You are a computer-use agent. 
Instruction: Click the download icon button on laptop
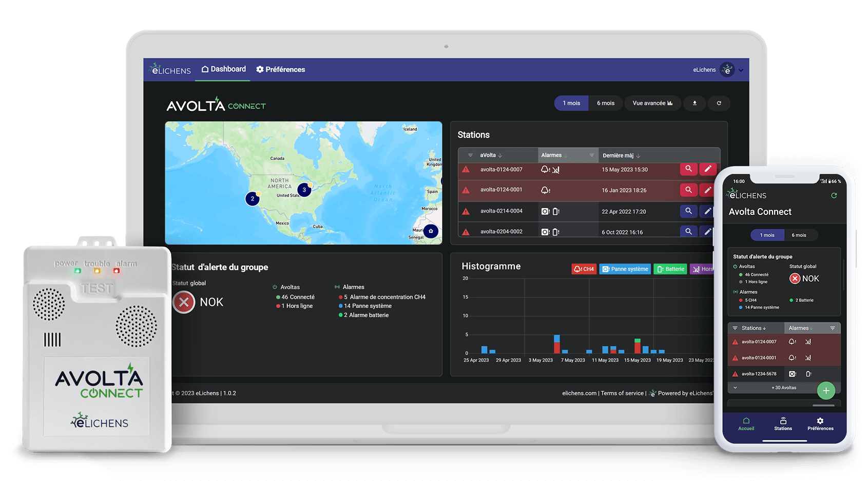[695, 103]
